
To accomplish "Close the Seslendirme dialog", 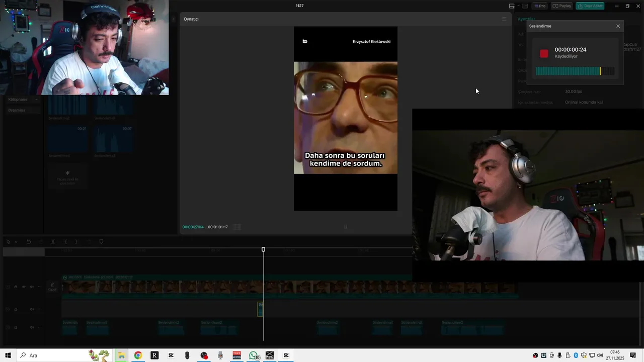I will (618, 26).
